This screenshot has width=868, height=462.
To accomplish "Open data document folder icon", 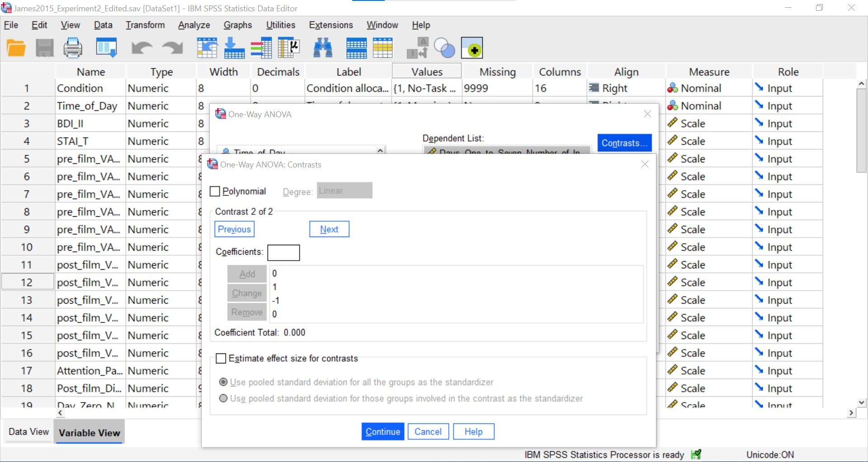I will [16, 48].
